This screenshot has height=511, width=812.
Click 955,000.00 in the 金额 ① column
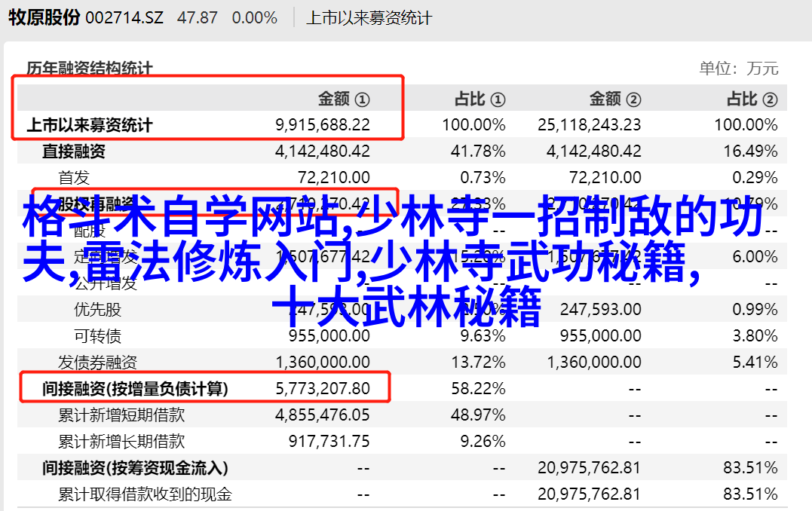pyautogui.click(x=329, y=336)
